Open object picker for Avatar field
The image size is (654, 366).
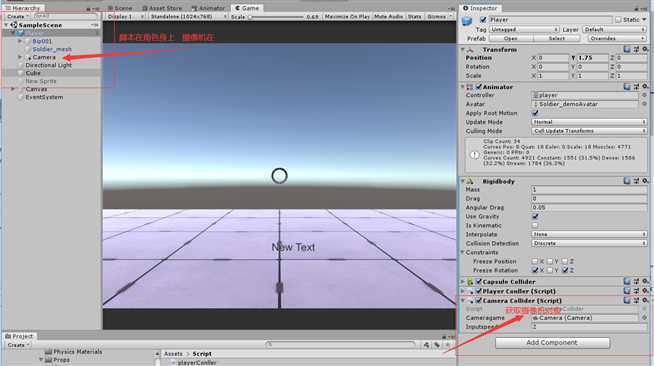pos(644,104)
